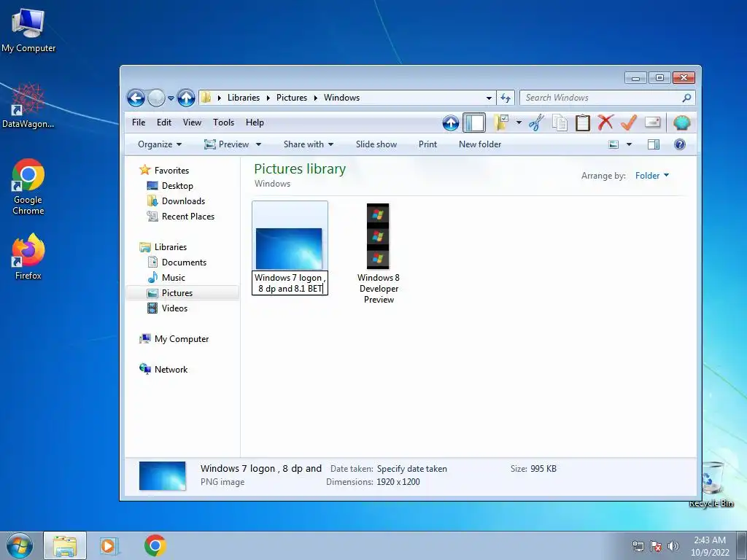Copy using the double-page toolbar icon
Screen dimensions: 747x560
(x=560, y=122)
